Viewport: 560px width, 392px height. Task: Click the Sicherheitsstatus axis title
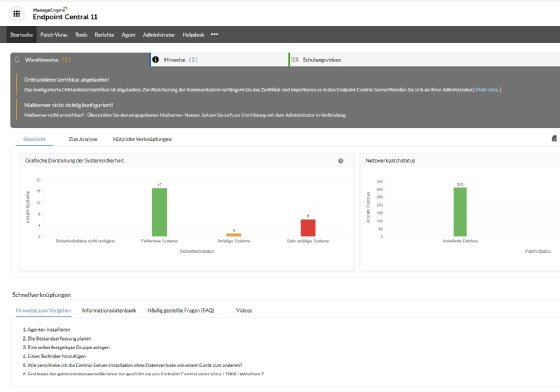[x=197, y=251]
